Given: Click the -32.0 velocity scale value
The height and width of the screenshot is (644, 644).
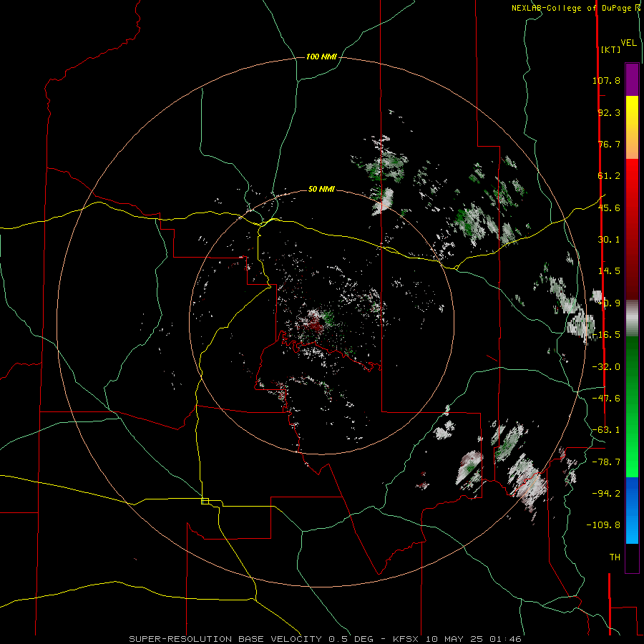Looking at the screenshot, I should [x=606, y=366].
